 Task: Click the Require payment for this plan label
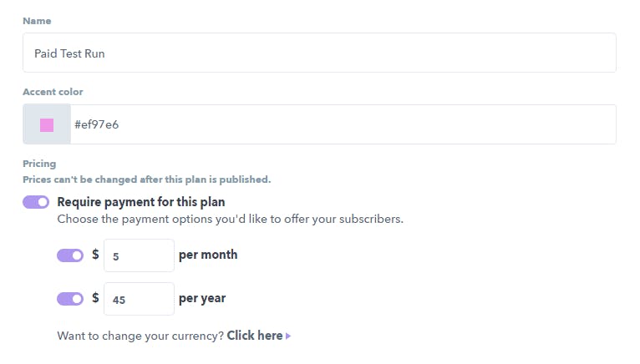coord(141,202)
